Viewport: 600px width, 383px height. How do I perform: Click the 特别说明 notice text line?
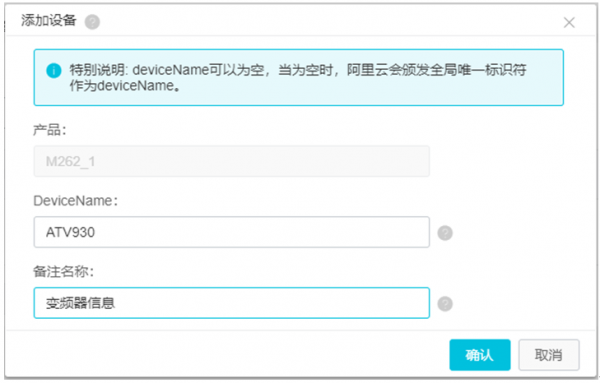tap(298, 70)
